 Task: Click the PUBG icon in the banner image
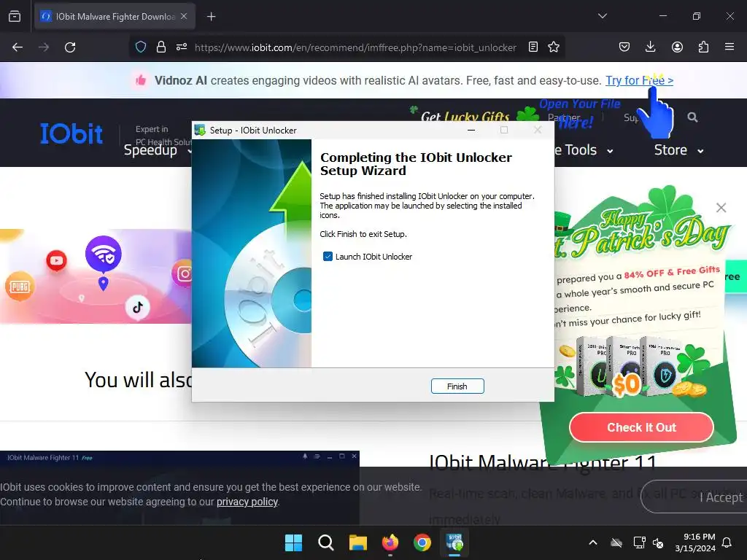click(20, 286)
